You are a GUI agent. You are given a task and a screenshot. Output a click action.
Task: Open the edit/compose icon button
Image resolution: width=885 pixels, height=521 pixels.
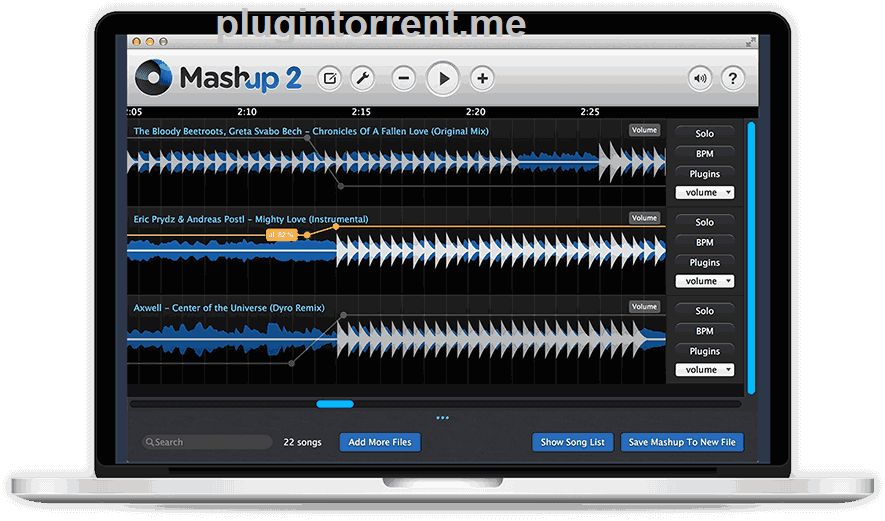(x=330, y=78)
